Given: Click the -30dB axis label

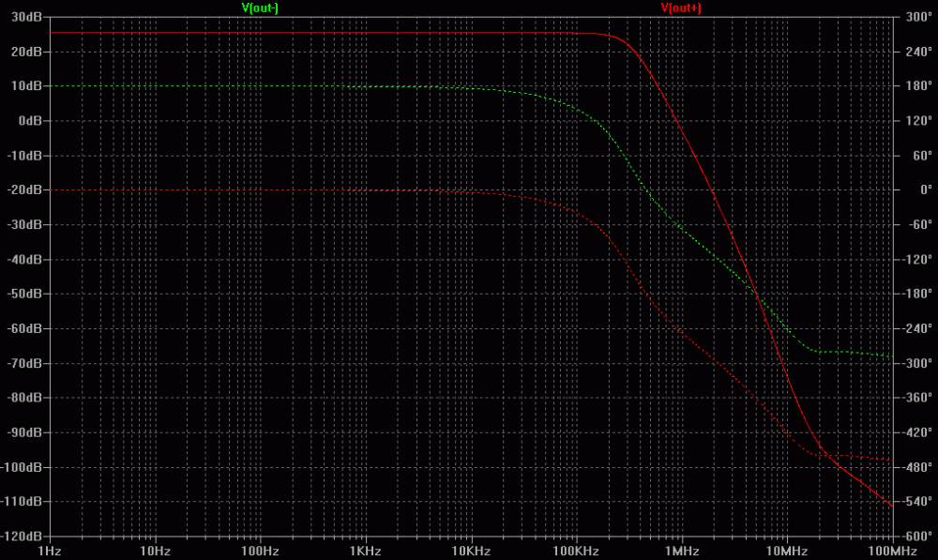Looking at the screenshot, I should (24, 224).
